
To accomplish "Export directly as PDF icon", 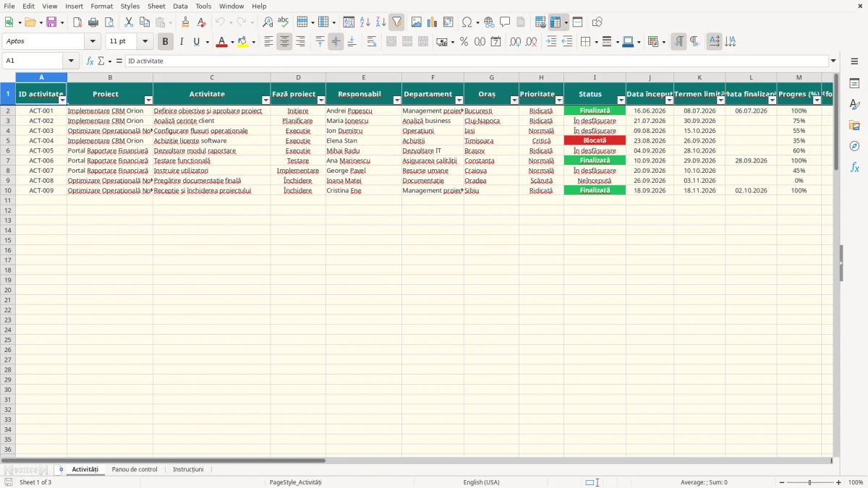I will click(x=77, y=22).
